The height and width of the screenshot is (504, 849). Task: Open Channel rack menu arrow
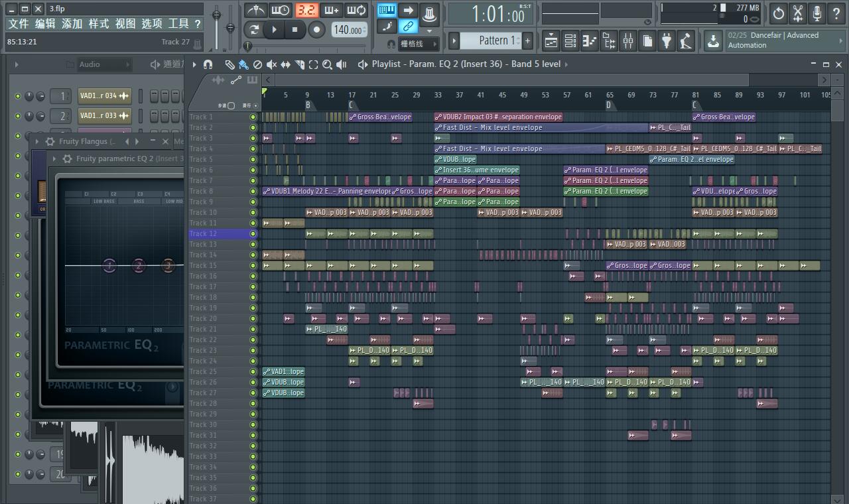(x=17, y=64)
